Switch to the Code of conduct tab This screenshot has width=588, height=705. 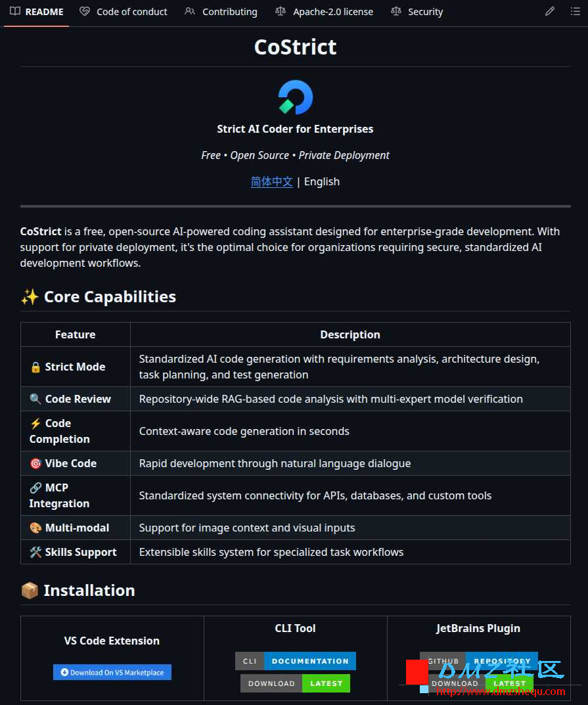131,12
